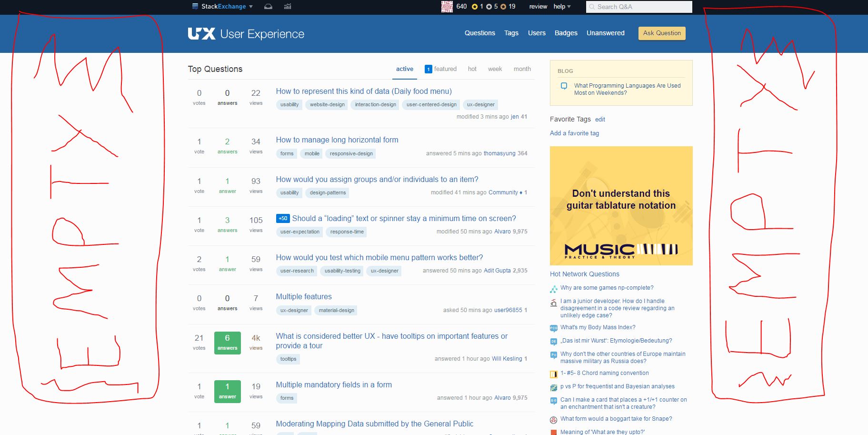Screen dimensions: 868x435
Task: Go to the Questions page
Action: pos(480,33)
